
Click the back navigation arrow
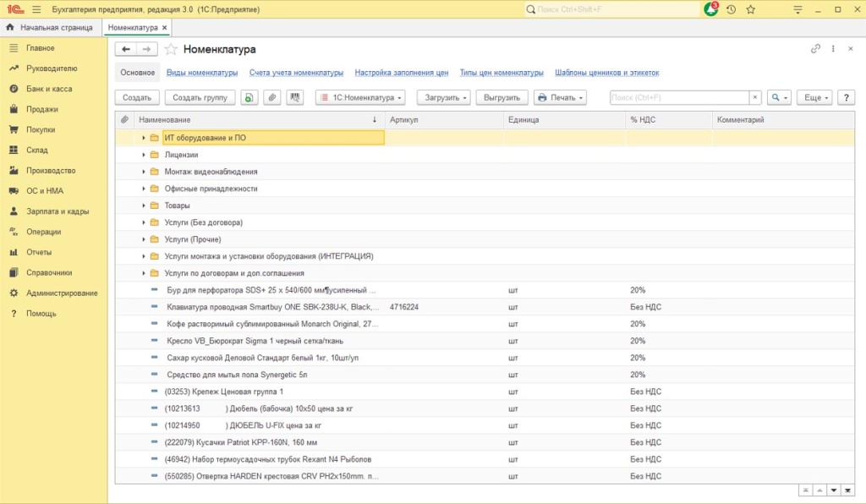point(127,49)
